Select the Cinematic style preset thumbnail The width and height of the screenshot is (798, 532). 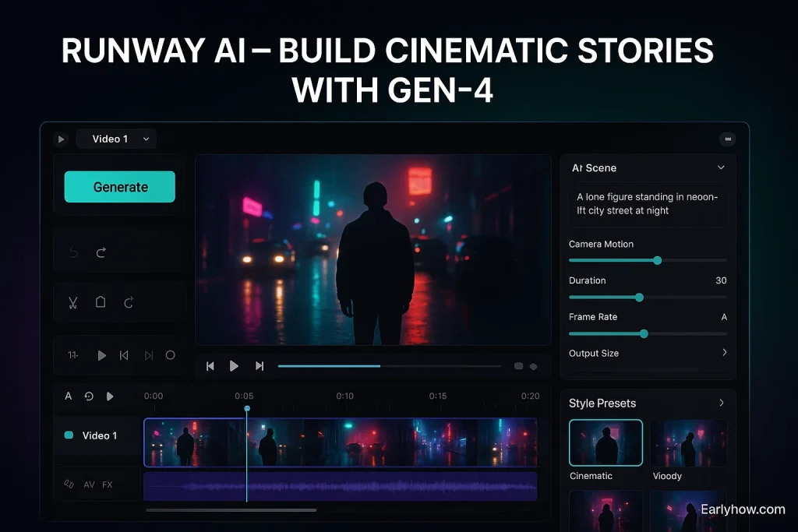606,442
